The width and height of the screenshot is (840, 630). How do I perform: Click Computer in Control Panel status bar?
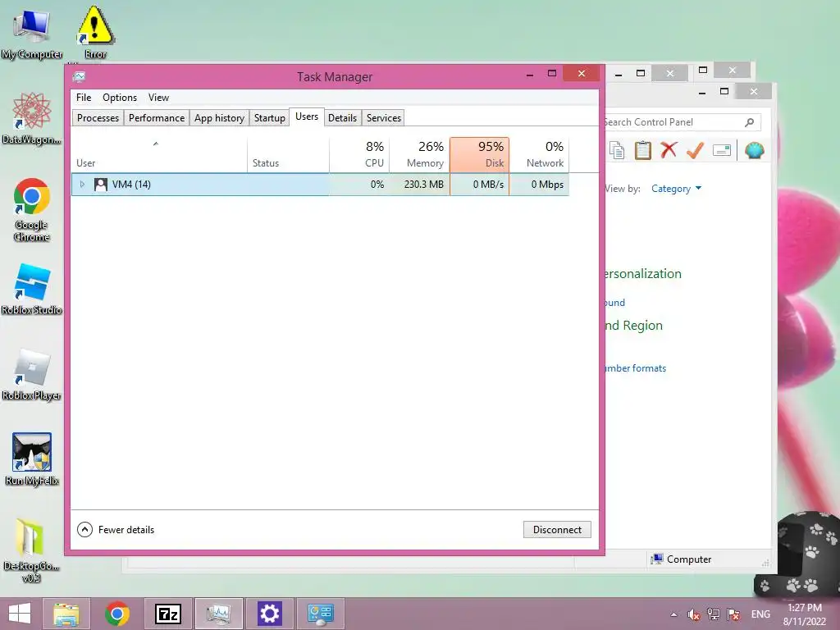coord(681,559)
